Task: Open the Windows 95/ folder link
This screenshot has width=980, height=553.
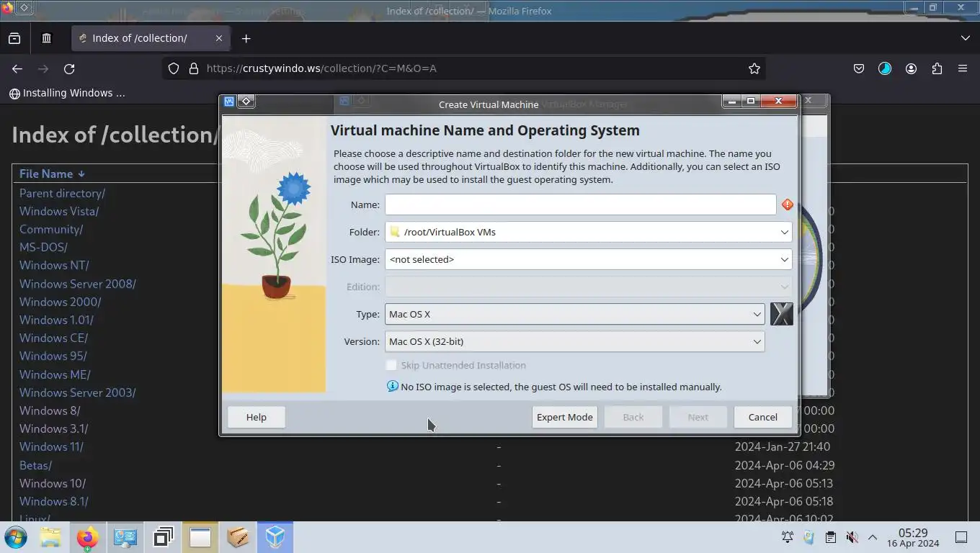Action: point(53,356)
